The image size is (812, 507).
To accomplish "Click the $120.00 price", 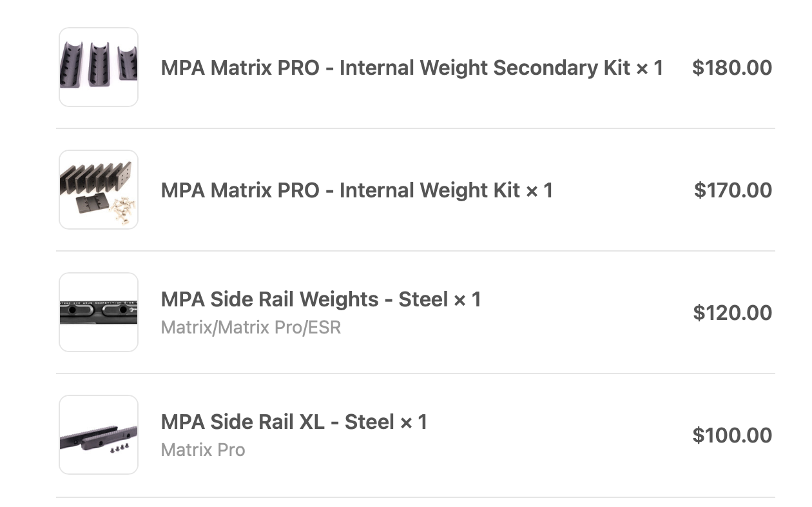I will (x=733, y=313).
